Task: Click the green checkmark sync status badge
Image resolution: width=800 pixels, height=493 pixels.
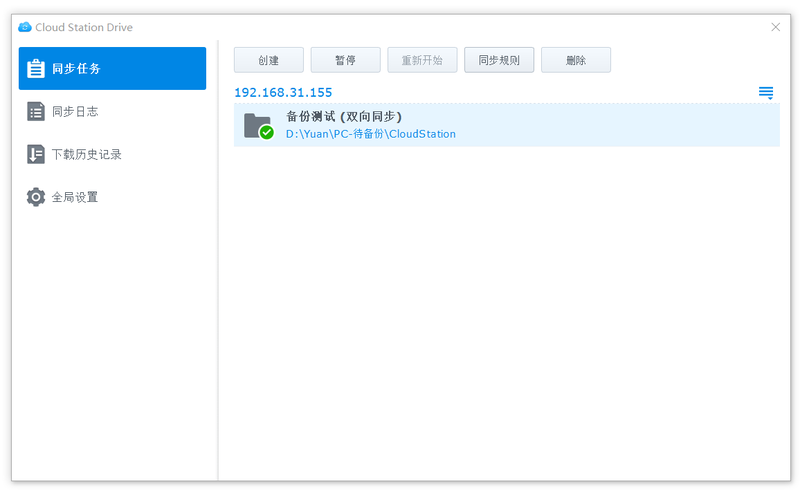Action: pos(266,132)
